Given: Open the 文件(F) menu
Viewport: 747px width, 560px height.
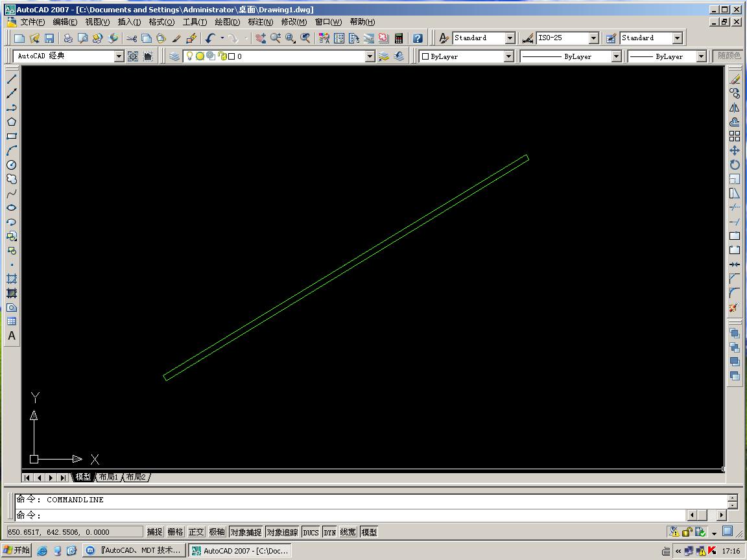Looking at the screenshot, I should pos(32,22).
